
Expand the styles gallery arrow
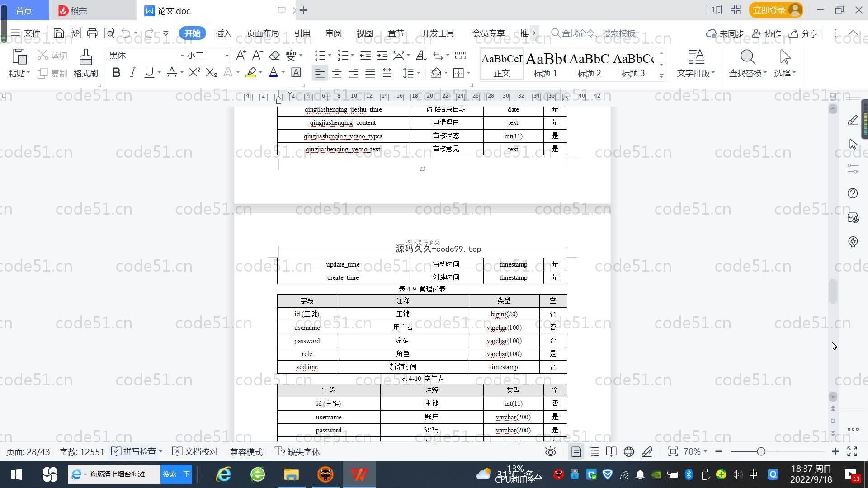point(661,76)
